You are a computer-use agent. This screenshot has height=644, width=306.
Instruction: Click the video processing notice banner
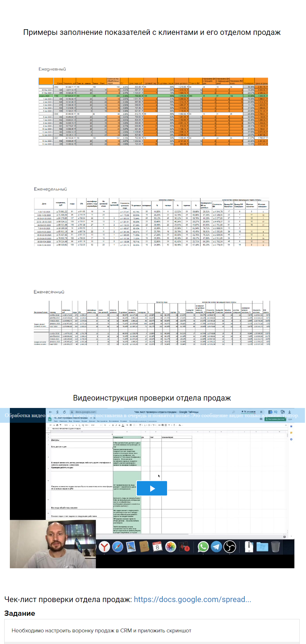tap(152, 415)
